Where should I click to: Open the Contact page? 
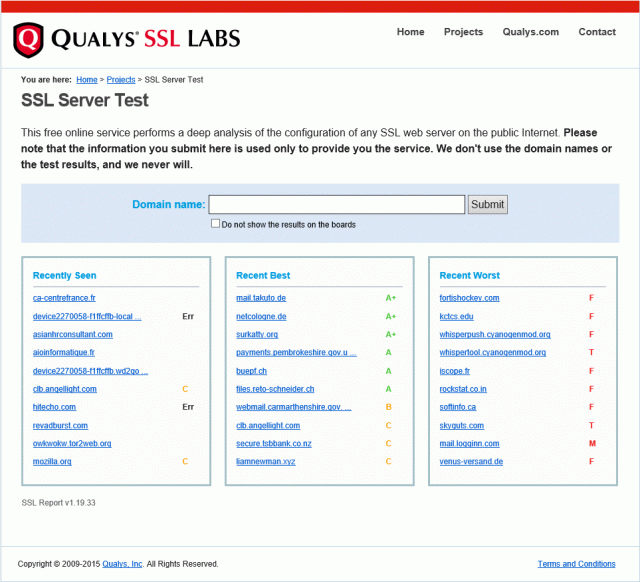597,32
